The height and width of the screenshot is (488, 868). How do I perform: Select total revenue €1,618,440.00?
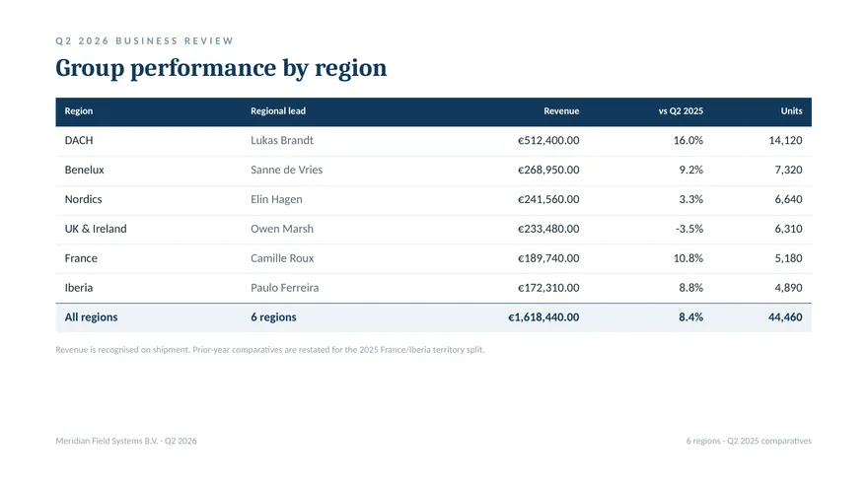(x=543, y=317)
